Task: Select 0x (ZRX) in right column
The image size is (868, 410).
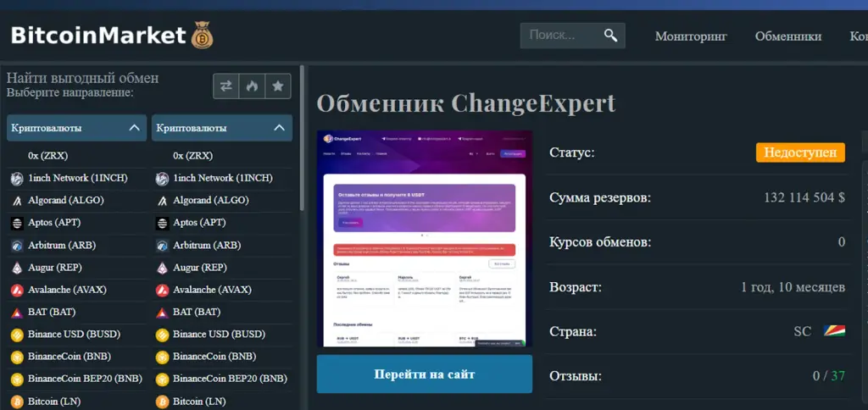Action: tap(193, 156)
